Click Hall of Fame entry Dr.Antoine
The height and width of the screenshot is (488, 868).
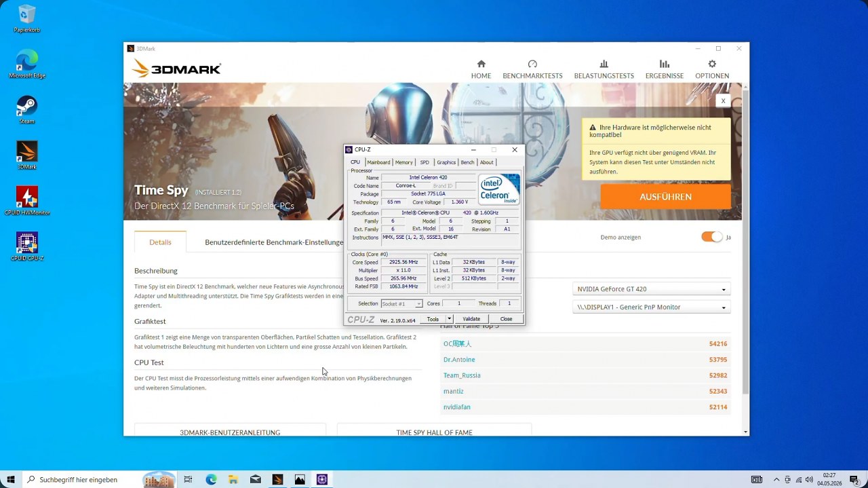[x=459, y=360]
